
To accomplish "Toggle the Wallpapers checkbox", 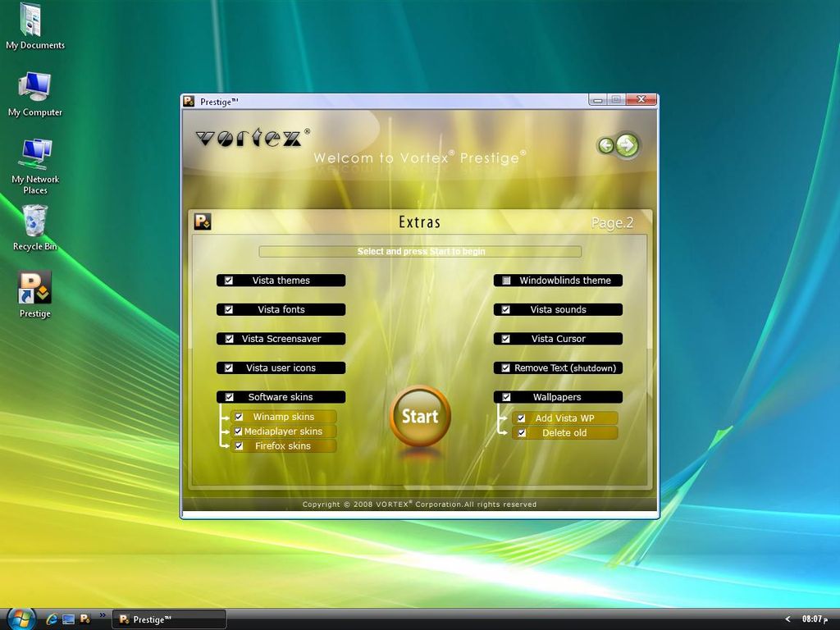I will click(506, 397).
